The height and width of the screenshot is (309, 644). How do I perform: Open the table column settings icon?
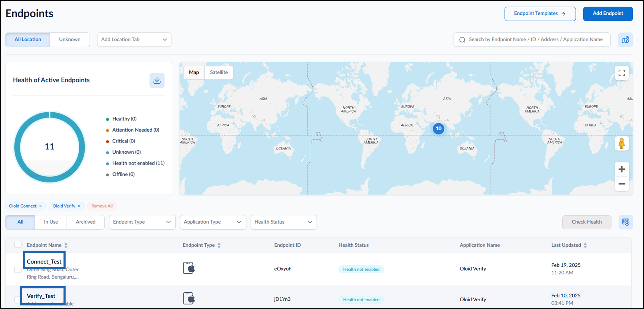[x=625, y=222]
